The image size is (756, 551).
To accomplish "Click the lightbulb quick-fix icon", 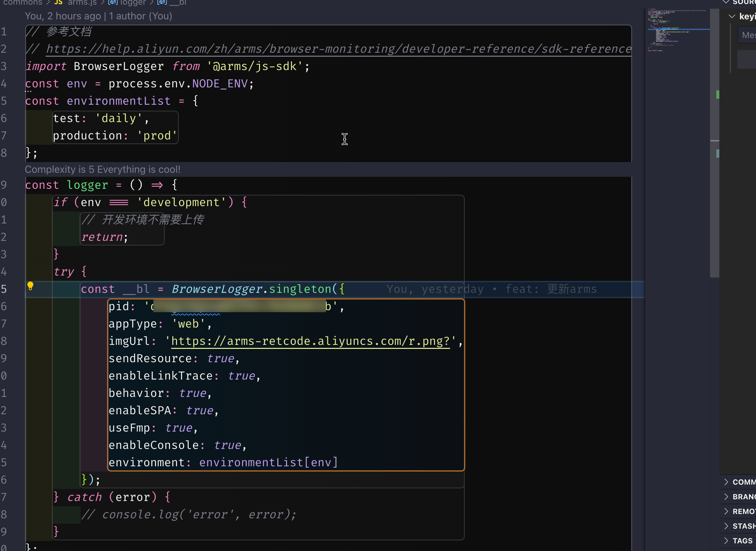I will [x=30, y=286].
